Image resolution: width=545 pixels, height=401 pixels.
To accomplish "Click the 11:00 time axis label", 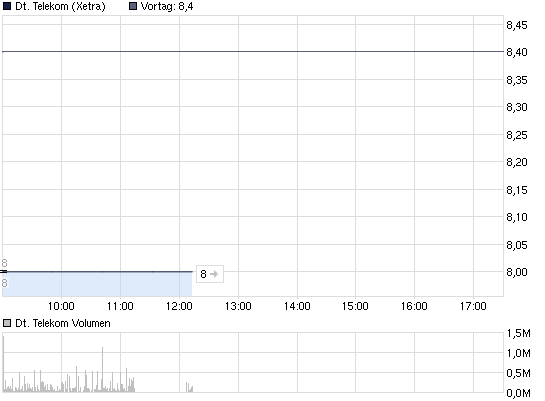I will (120, 306).
